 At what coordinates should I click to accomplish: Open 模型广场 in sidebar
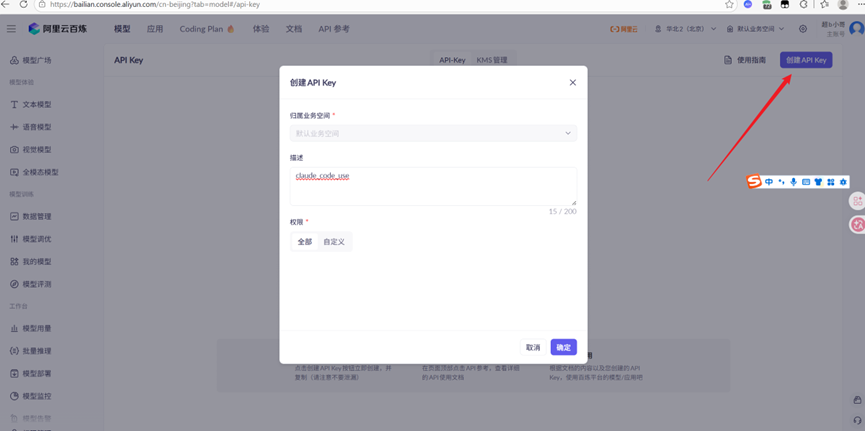31,60
